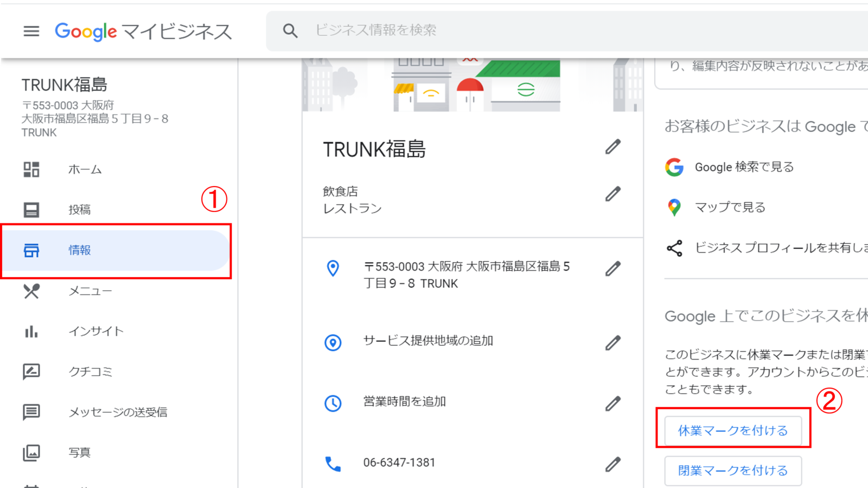
Task: Click the TRUNK福島 title in sidebar
Action: [65, 85]
